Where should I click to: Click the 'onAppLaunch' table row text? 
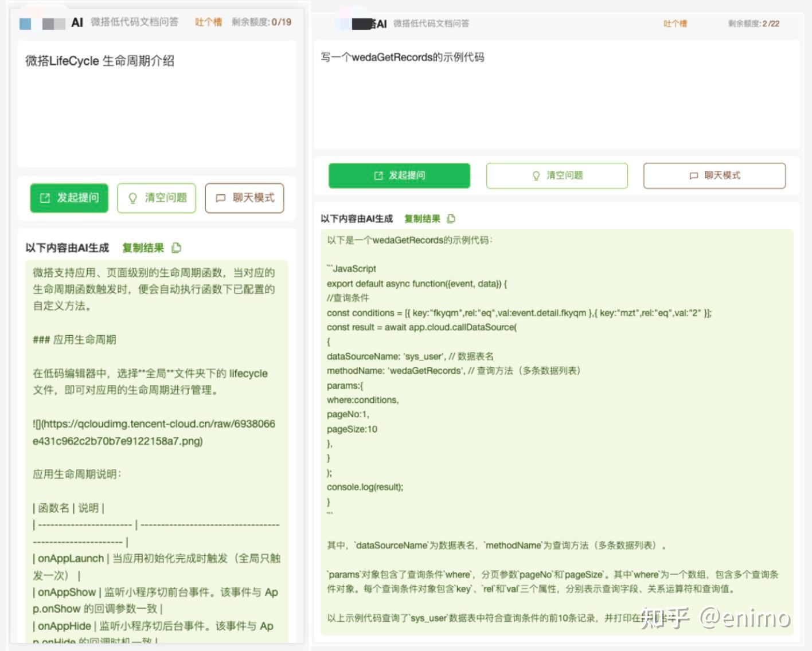[157, 567]
